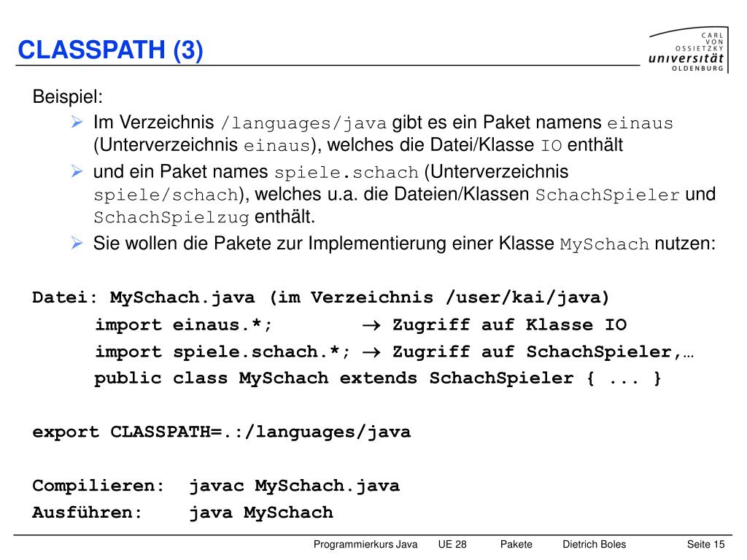Screen dimensions: 747x560
Task: Click the bullet arrow before 'und ein Paket'
Action: (77, 171)
